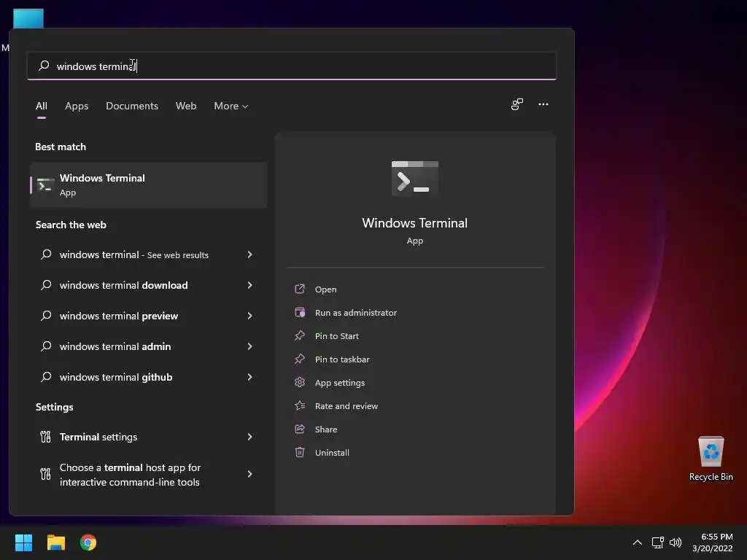Choose Pin to taskbar
Screen dimensions: 747x560
[342, 359]
